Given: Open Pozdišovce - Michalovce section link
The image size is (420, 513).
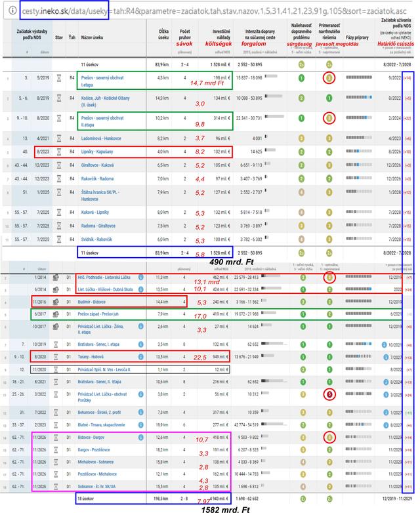Looking at the screenshot, I should (97, 474).
